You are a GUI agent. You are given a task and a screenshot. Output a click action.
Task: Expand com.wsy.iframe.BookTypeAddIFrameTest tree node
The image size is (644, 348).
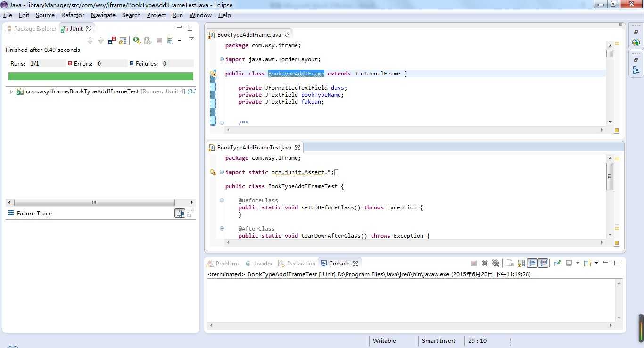click(11, 91)
